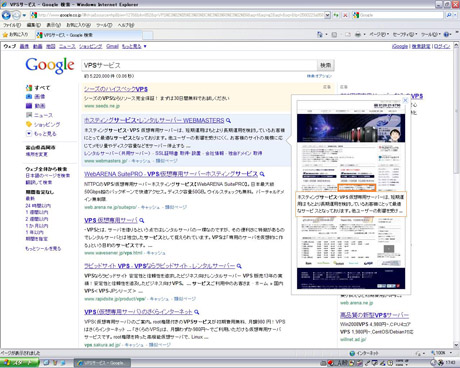Open the zoom level 100% dropdown
Screen dimensions: 460x368
click(x=443, y=353)
